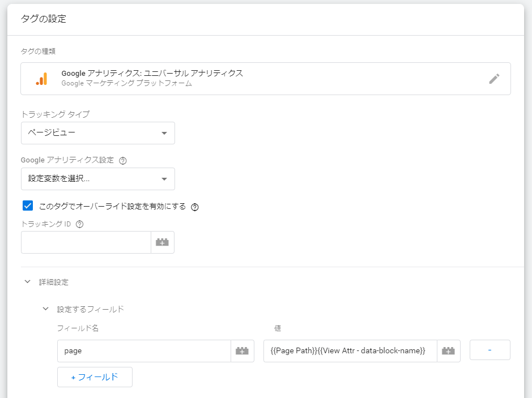Open variable picker beside the {{Page Path}} value
Viewport: 532px width, 398px height.
click(x=449, y=351)
